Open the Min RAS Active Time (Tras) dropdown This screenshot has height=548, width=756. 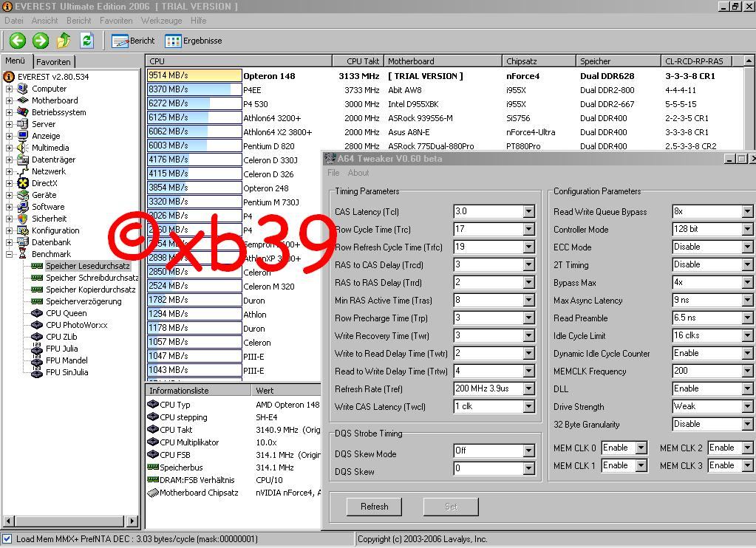[529, 300]
